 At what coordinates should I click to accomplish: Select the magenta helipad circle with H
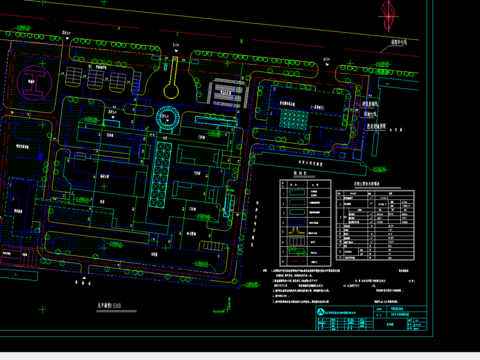tap(34, 82)
